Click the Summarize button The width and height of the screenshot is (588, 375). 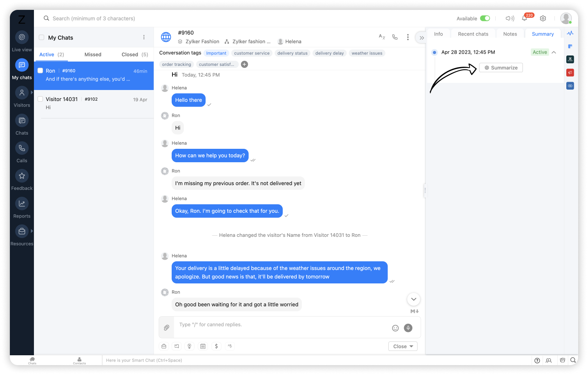click(501, 68)
